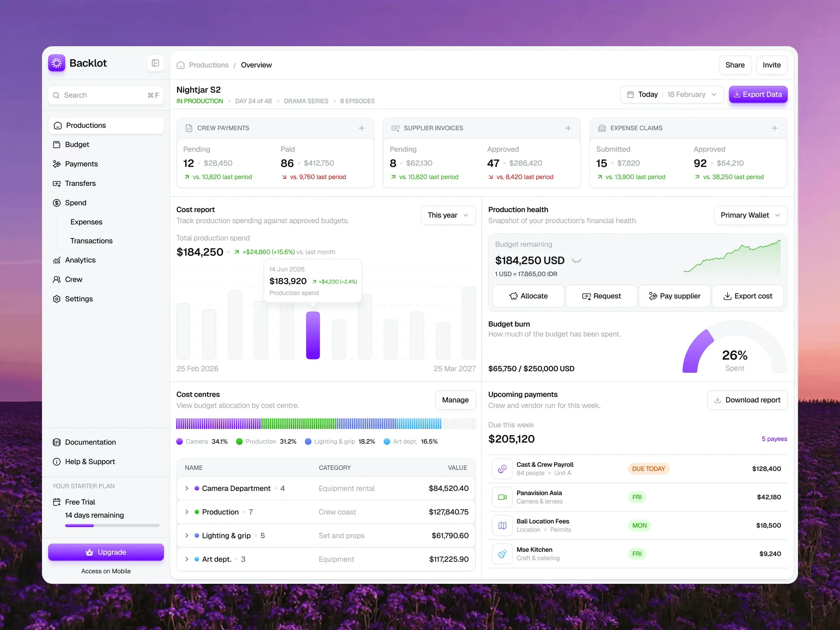
Task: Expand the Art dept. row
Action: point(187,559)
